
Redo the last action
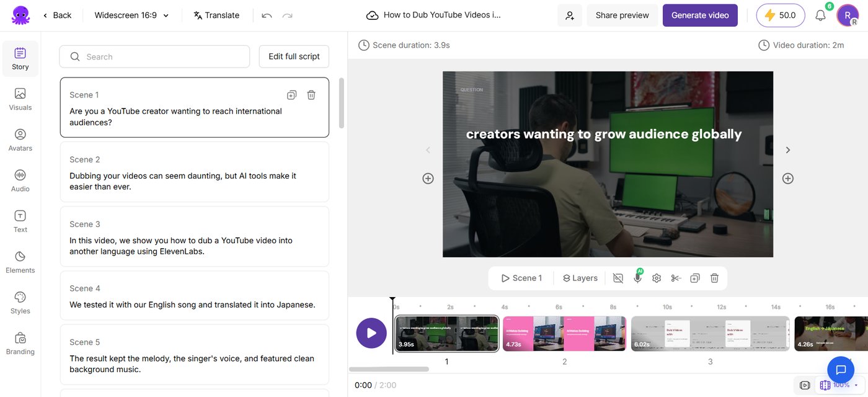287,16
